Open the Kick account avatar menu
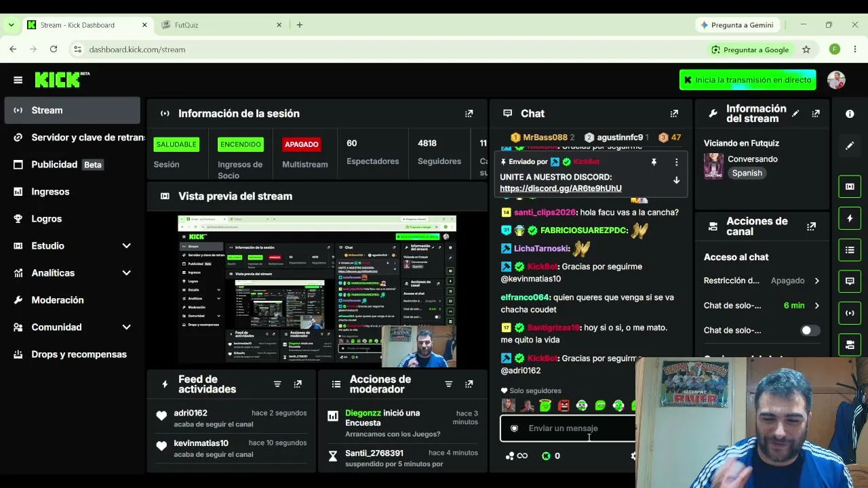 pos(836,80)
